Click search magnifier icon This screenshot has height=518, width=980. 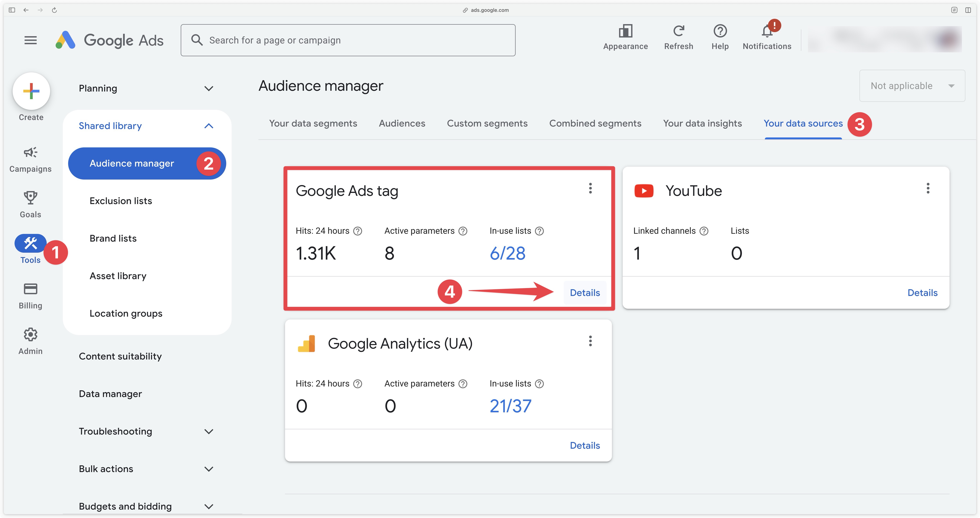pyautogui.click(x=197, y=40)
